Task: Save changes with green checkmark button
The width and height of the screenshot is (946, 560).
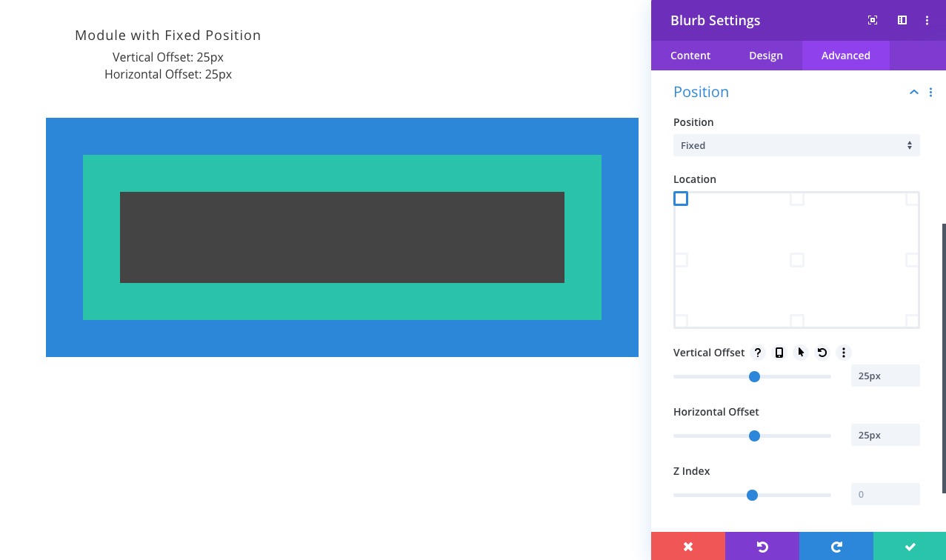Action: pyautogui.click(x=910, y=547)
